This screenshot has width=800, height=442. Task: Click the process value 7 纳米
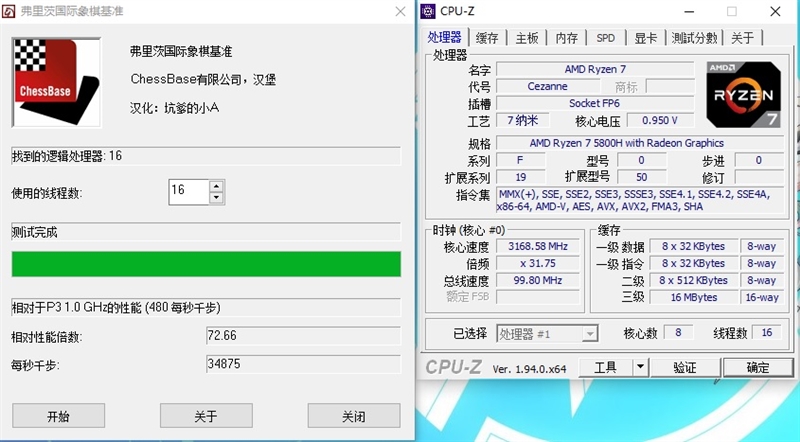click(522, 120)
